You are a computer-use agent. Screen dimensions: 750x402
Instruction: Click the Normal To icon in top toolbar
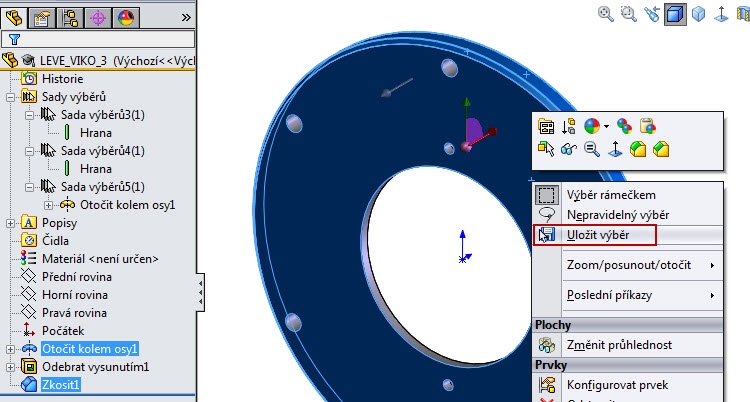tap(723, 14)
